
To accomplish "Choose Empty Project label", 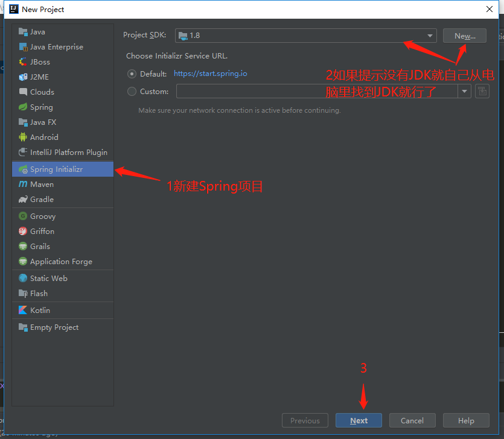I will [54, 327].
